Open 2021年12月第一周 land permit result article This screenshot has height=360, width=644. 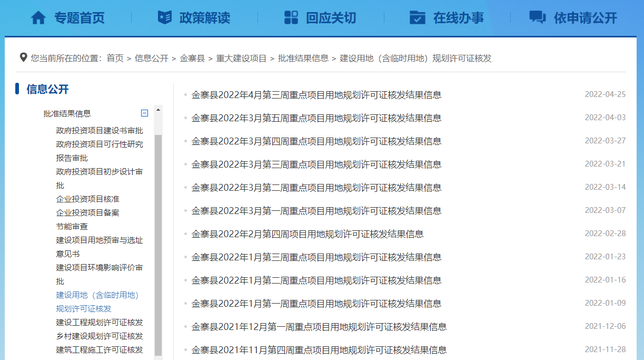point(319,327)
